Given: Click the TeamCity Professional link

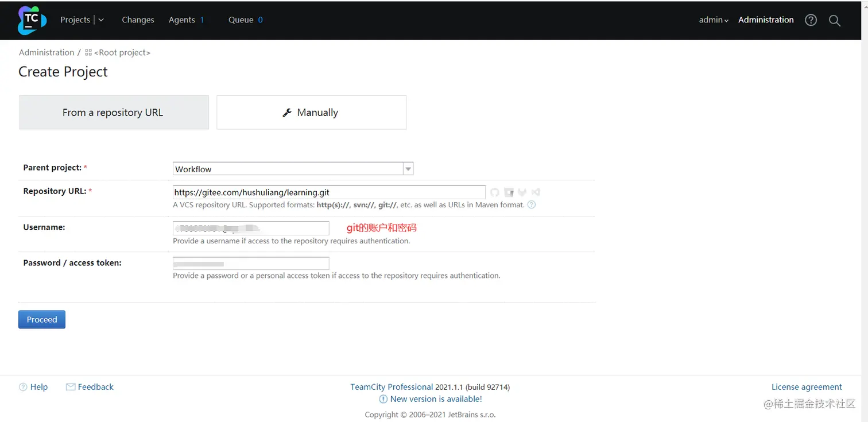Looking at the screenshot, I should tap(392, 387).
